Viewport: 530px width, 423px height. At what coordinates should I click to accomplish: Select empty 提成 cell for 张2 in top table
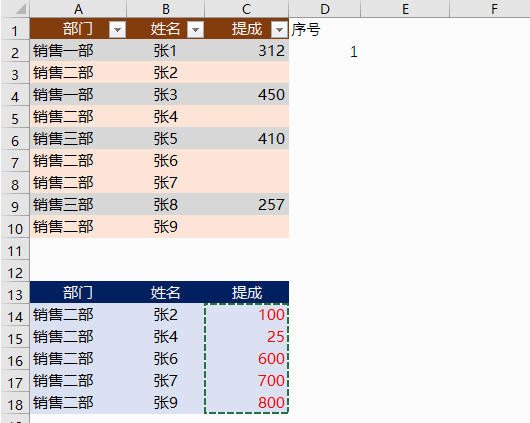(247, 73)
